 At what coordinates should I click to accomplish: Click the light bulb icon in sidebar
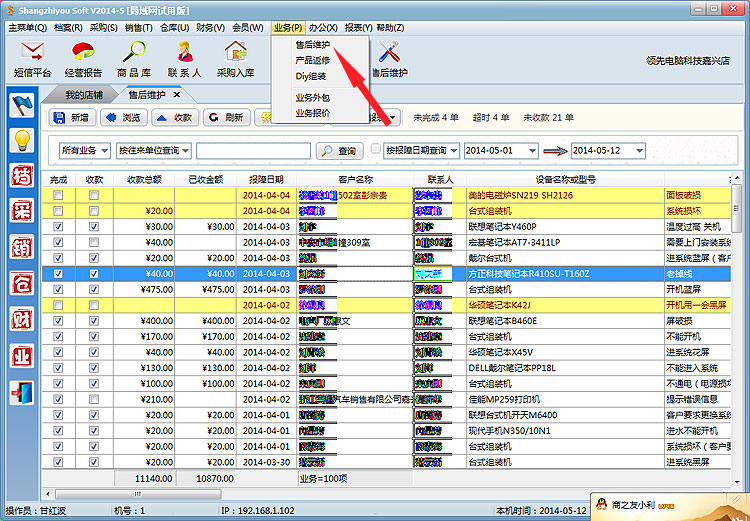click(x=21, y=140)
